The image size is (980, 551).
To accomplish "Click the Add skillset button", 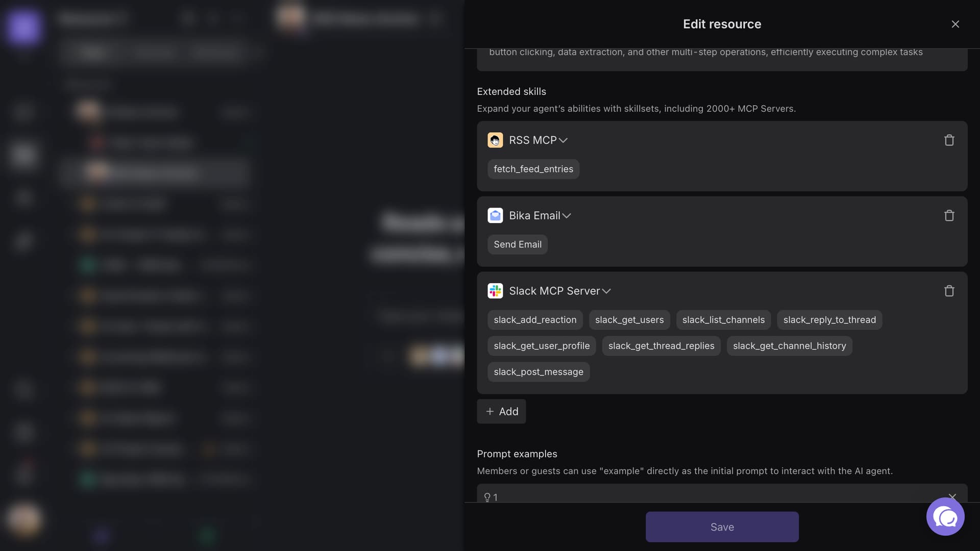I will 501,411.
